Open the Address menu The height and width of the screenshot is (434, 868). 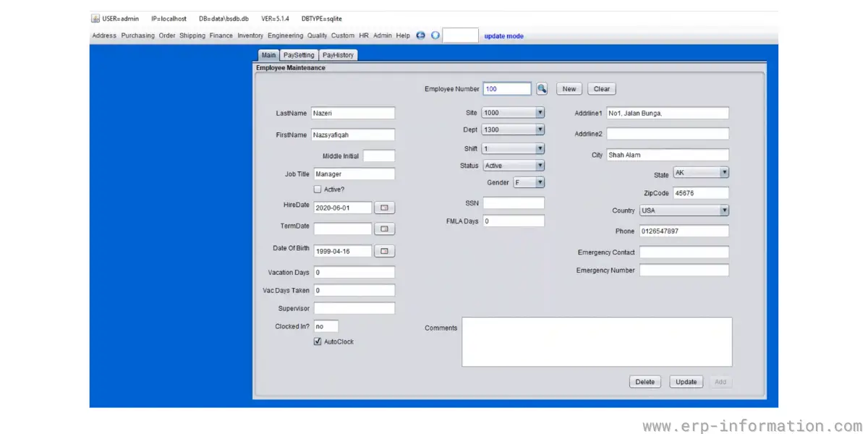click(104, 35)
